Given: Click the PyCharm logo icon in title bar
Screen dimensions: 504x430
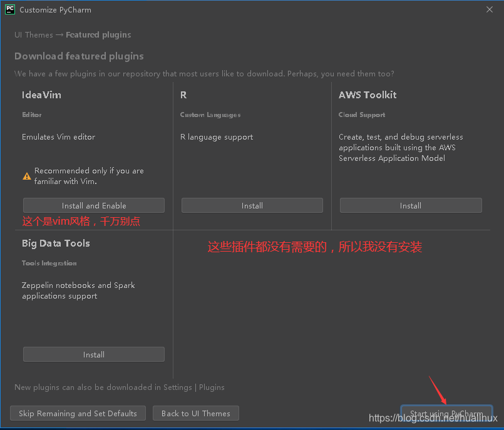Looking at the screenshot, I should [10, 9].
